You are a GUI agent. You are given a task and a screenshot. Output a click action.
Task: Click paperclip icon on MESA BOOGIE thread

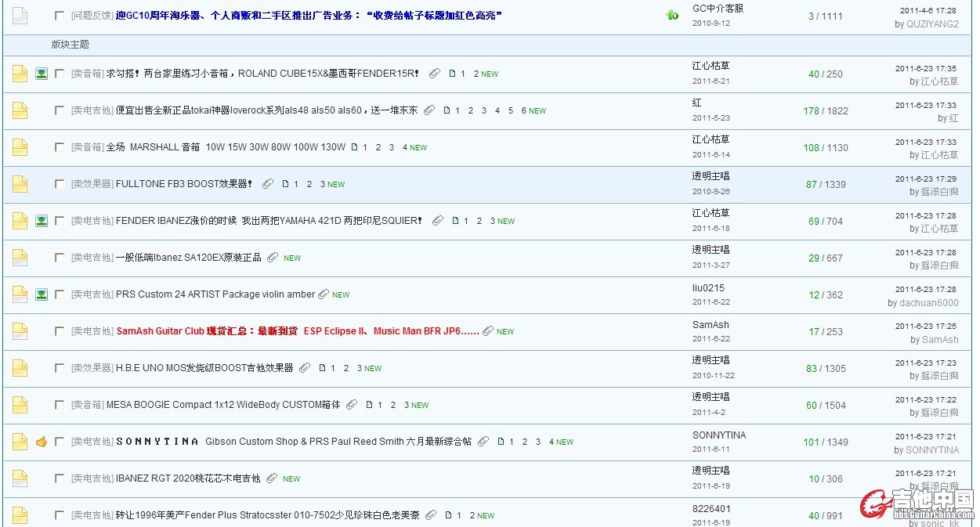coord(352,405)
